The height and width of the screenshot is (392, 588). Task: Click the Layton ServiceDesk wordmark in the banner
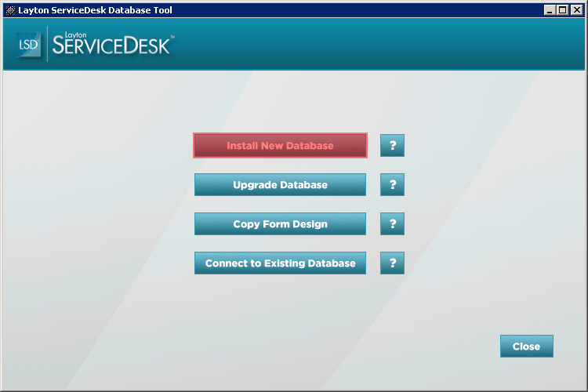pos(112,44)
